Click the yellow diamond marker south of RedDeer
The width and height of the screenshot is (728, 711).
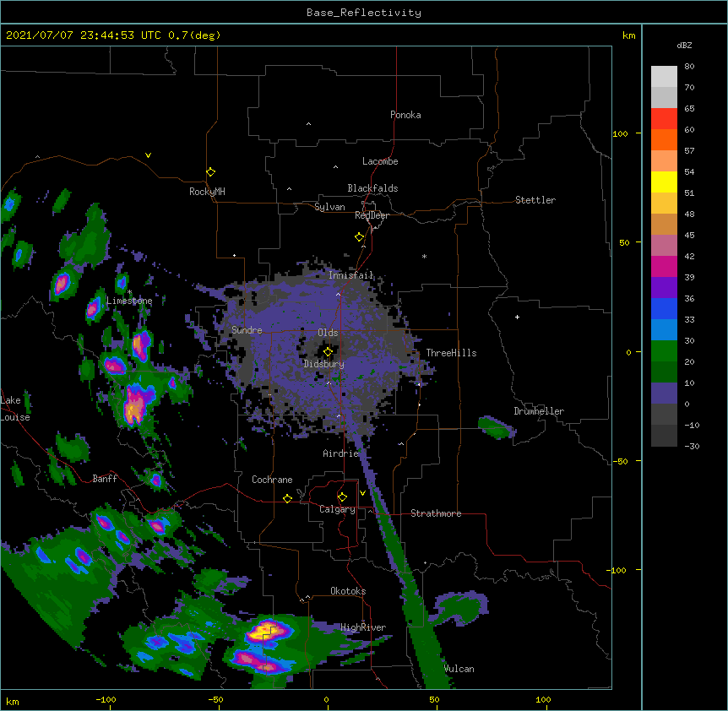point(360,237)
